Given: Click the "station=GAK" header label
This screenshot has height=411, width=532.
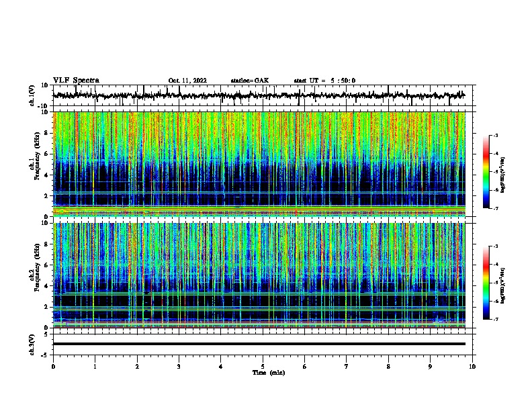Looking at the screenshot, I should click(250, 81).
